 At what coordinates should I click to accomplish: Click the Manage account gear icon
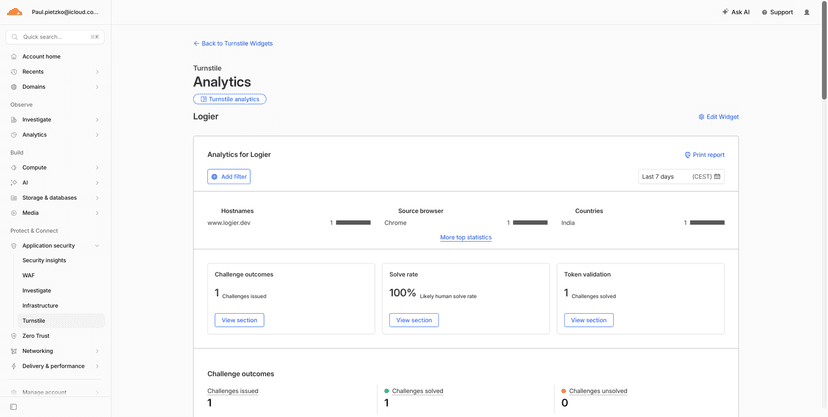(14, 392)
